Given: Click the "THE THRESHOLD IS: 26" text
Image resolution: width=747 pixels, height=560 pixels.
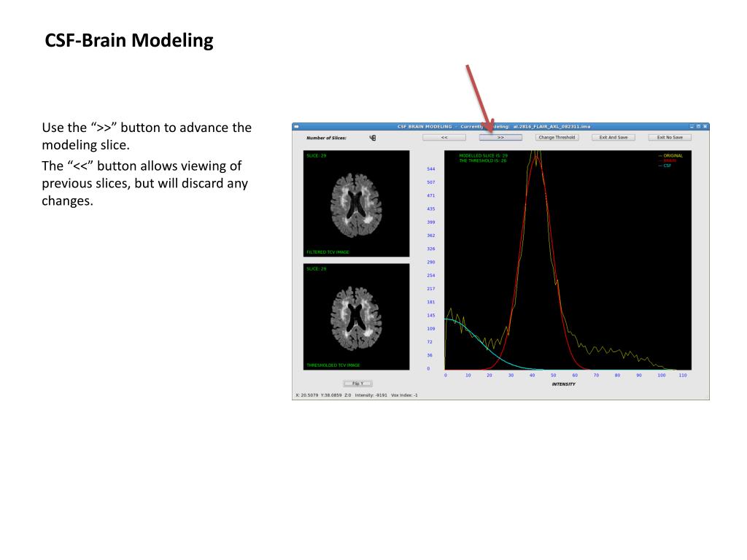Looking at the screenshot, I should [x=483, y=160].
